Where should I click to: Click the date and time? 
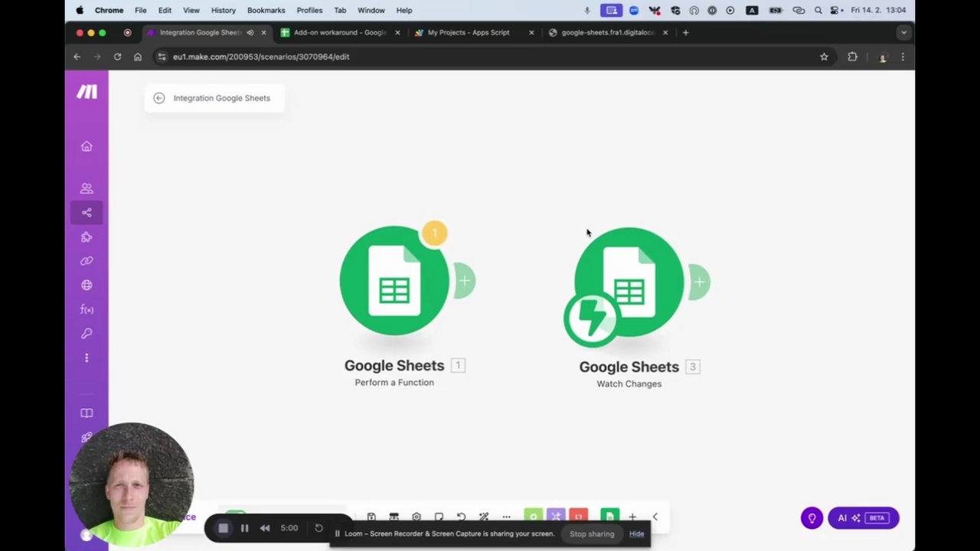[x=878, y=10]
